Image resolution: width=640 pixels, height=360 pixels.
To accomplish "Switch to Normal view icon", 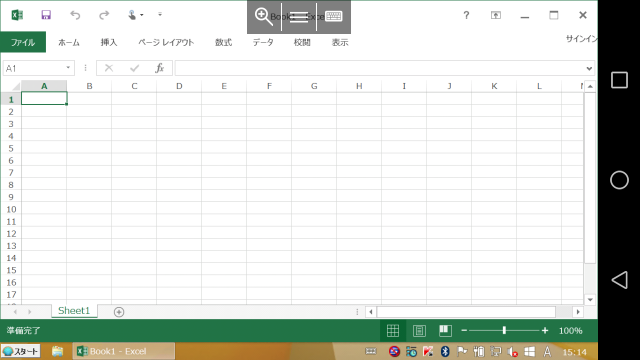I will (x=393, y=331).
